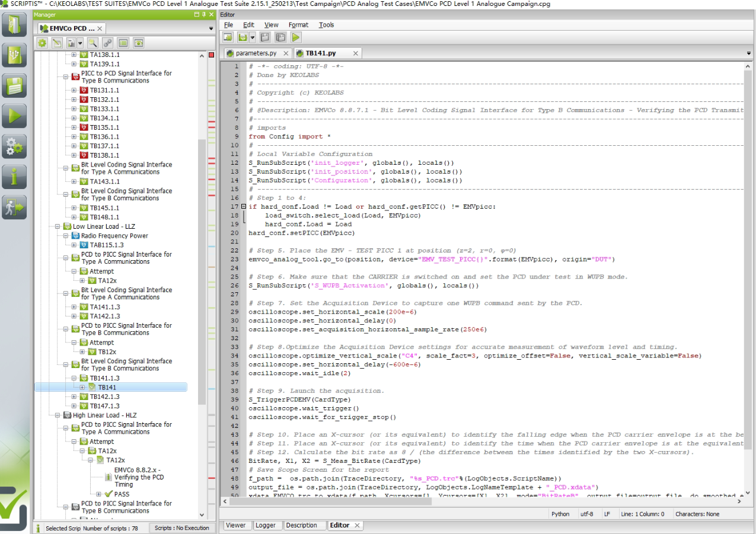
Task: Select the TA141.1.3 tree item
Action: (104, 307)
